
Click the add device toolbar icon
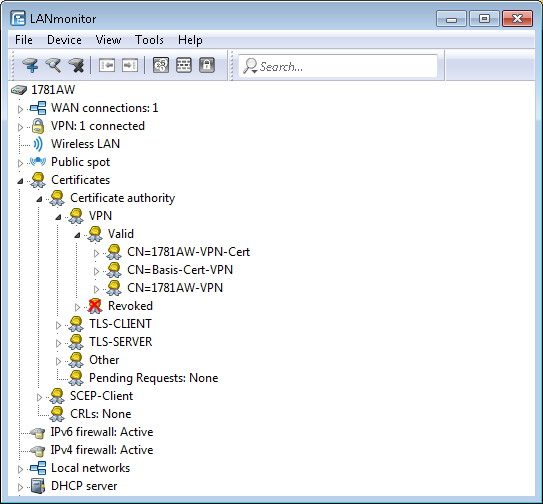pyautogui.click(x=30, y=65)
